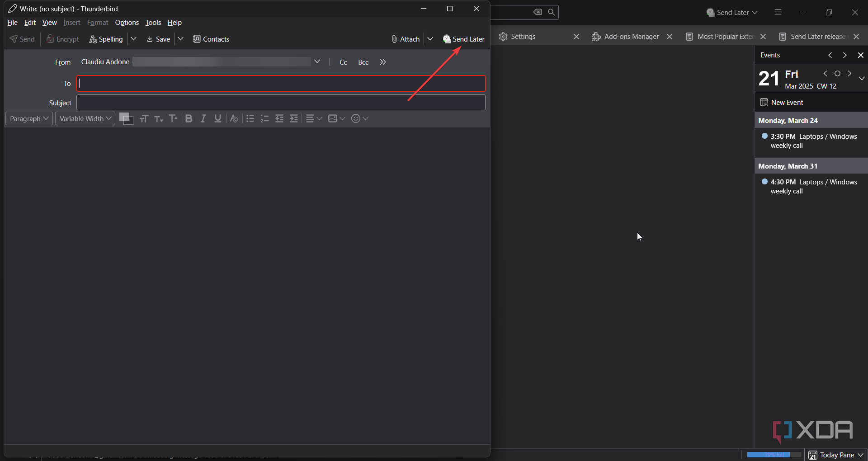868x461 pixels.
Task: Click in the To address field
Action: 281,83
